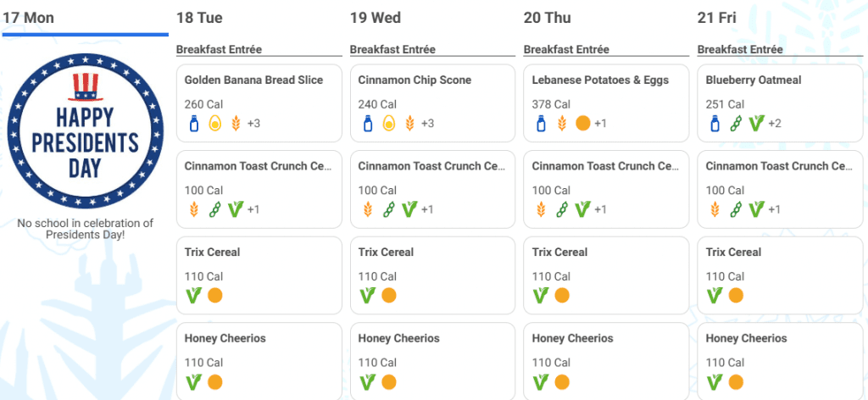868x400 pixels.
Task: Open Thursday's Trix Cereal card
Action: click(x=606, y=275)
